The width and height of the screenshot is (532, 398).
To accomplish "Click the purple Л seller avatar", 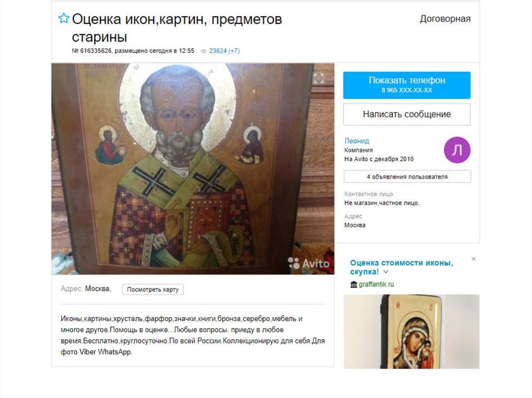I will pyautogui.click(x=457, y=150).
